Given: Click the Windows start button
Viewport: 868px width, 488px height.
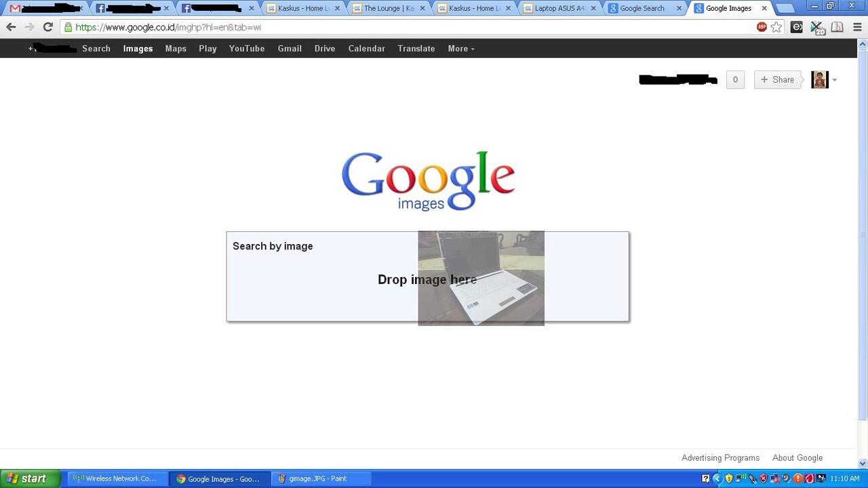Looking at the screenshot, I should pos(31,479).
